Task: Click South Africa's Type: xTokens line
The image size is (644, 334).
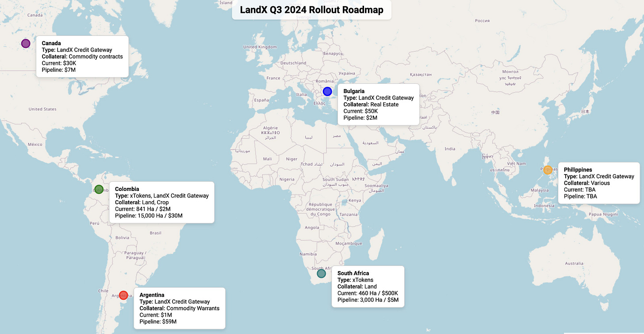Action: click(355, 280)
